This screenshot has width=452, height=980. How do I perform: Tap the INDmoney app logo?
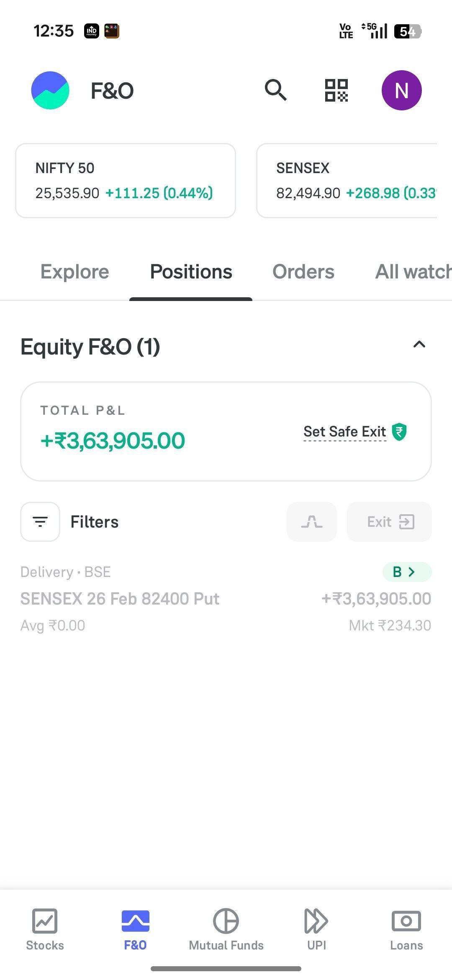[x=50, y=90]
